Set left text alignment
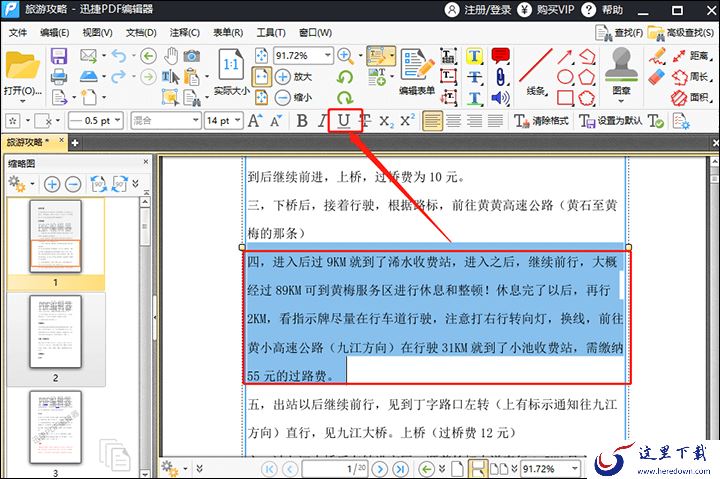 432,121
